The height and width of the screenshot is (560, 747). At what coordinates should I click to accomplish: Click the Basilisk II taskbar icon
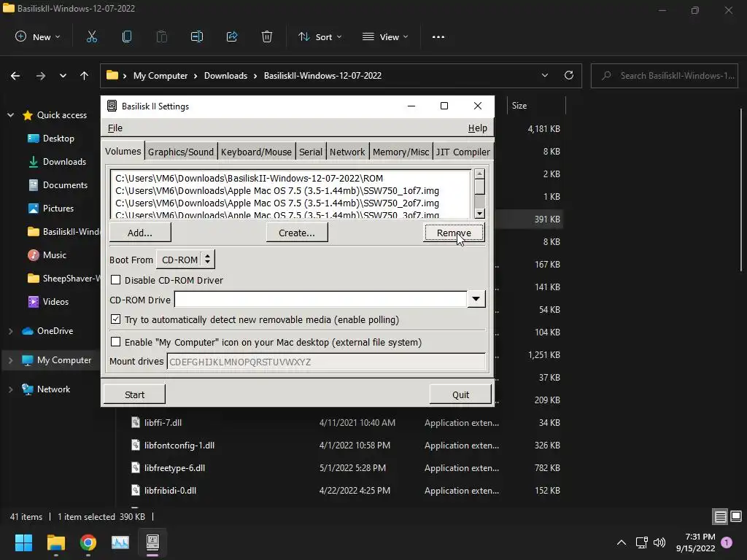[152, 542]
